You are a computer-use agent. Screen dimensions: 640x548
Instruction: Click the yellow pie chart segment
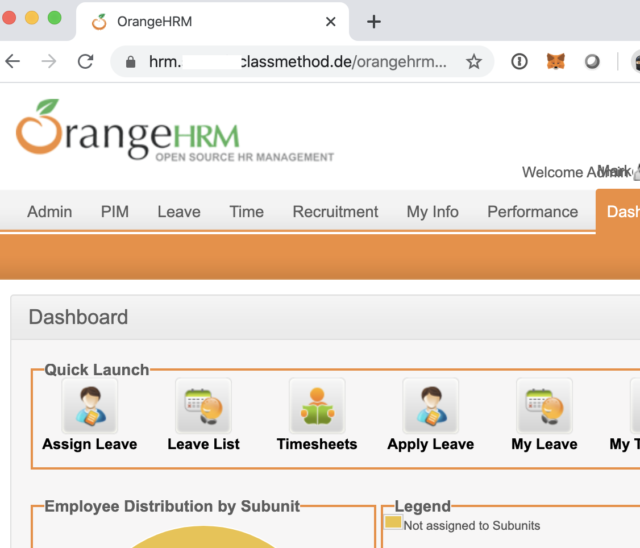(x=203, y=539)
